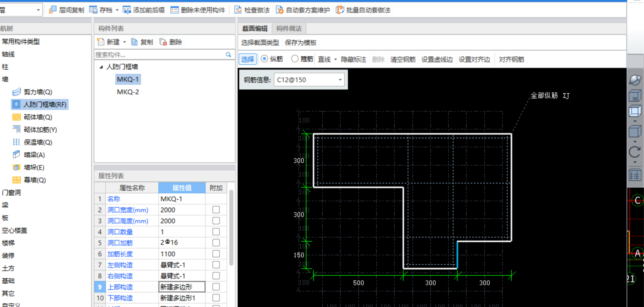Collapse the 人防门框墙 tree node

click(101, 67)
